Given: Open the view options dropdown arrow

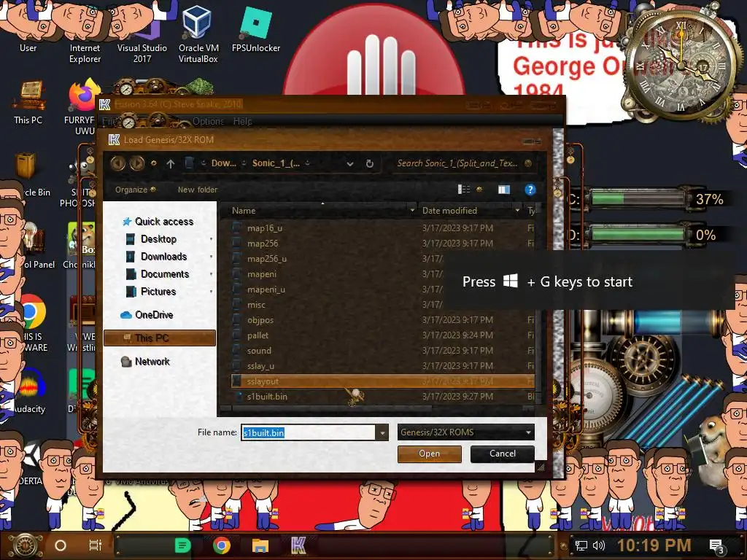Looking at the screenshot, I should [x=479, y=190].
